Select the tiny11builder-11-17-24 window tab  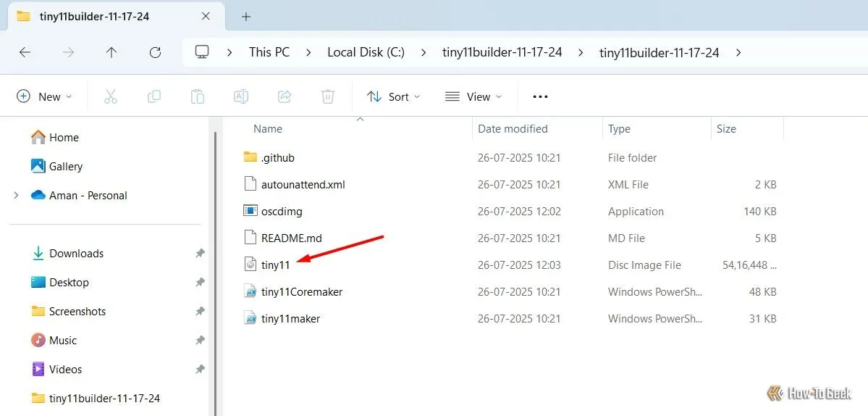[x=117, y=17]
